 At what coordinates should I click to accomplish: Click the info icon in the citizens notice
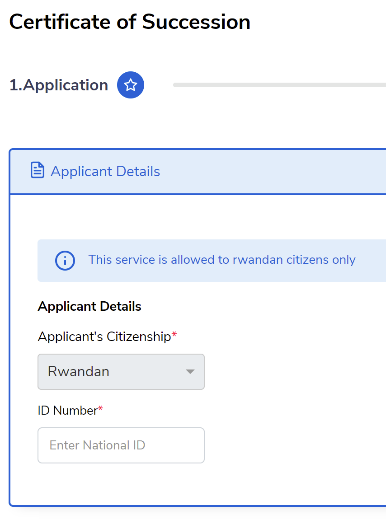pyautogui.click(x=65, y=260)
